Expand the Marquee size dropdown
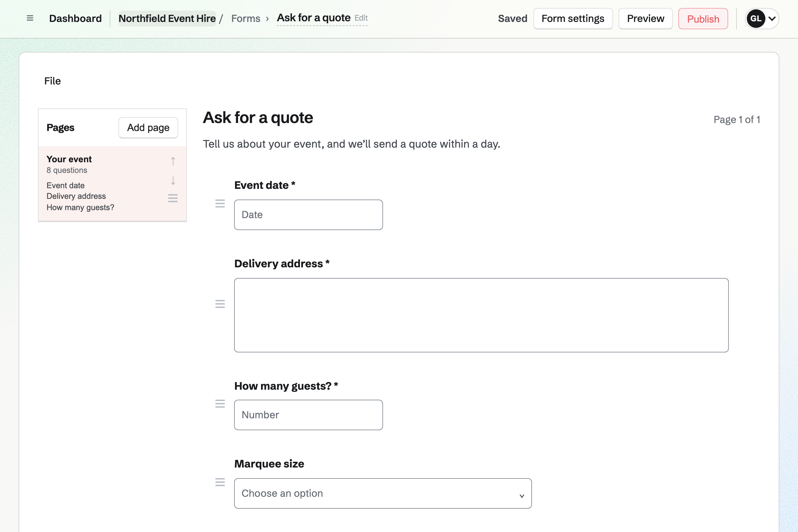The height and width of the screenshot is (532, 798). pos(383,493)
